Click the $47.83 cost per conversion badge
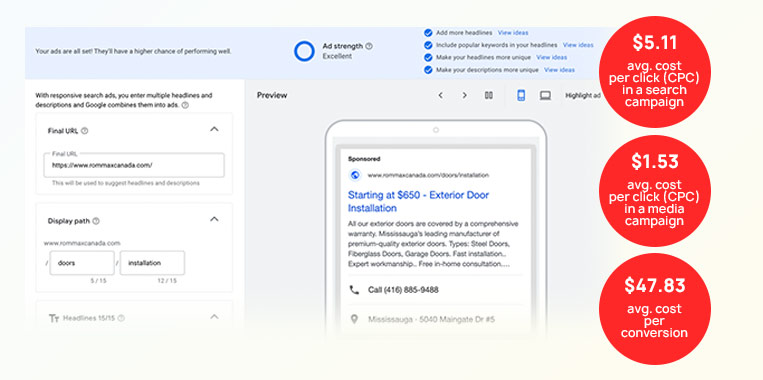The width and height of the screenshot is (763, 380). click(654, 309)
